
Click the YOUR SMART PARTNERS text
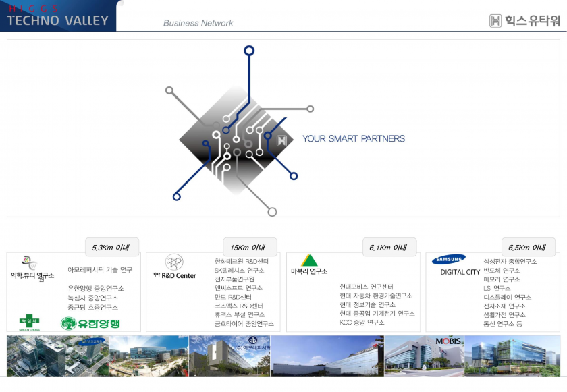[x=354, y=139]
